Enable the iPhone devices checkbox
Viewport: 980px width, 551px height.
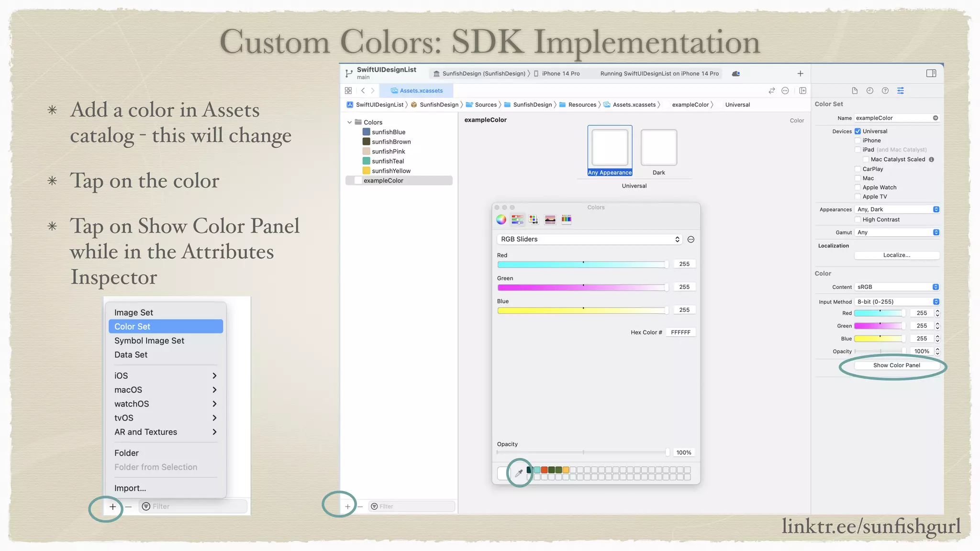(x=858, y=141)
